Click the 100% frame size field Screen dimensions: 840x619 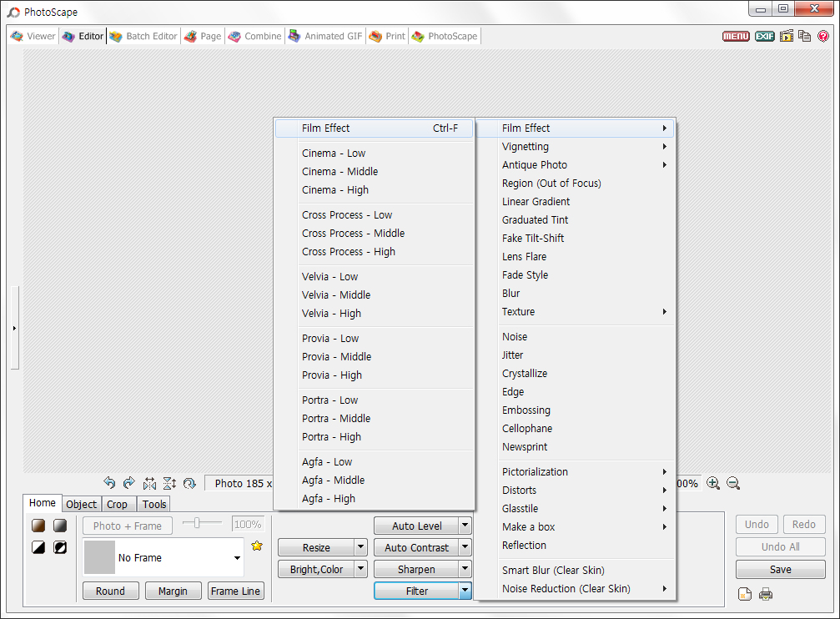[x=248, y=524]
